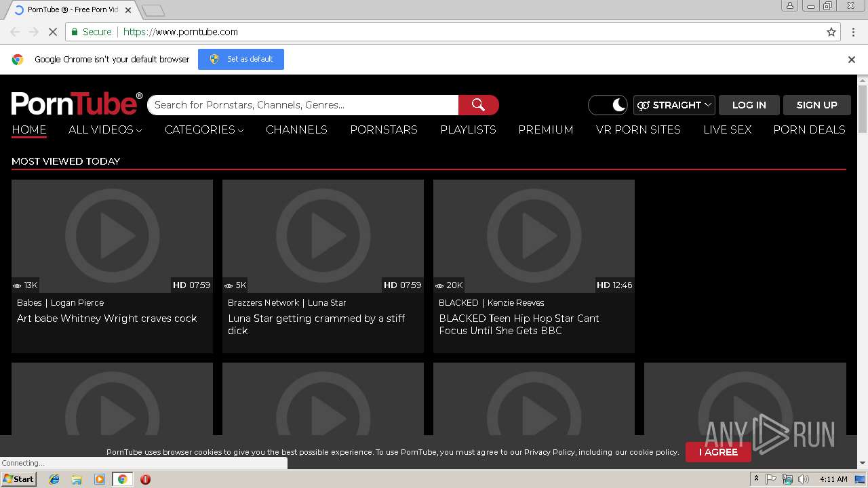Toggle the dark mode moon switch
Image resolution: width=868 pixels, height=488 pixels.
[608, 105]
